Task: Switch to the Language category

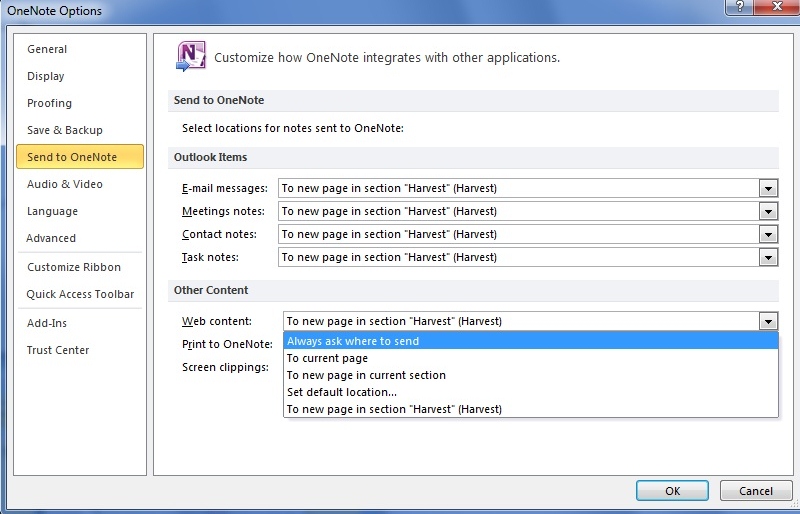Action: point(52,211)
